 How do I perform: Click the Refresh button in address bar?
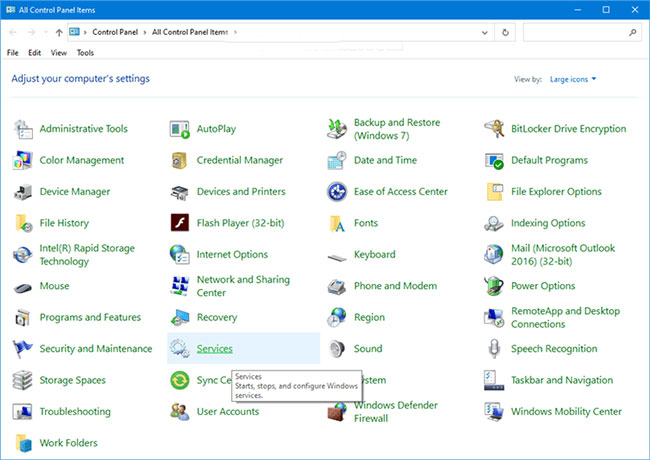coord(505,32)
